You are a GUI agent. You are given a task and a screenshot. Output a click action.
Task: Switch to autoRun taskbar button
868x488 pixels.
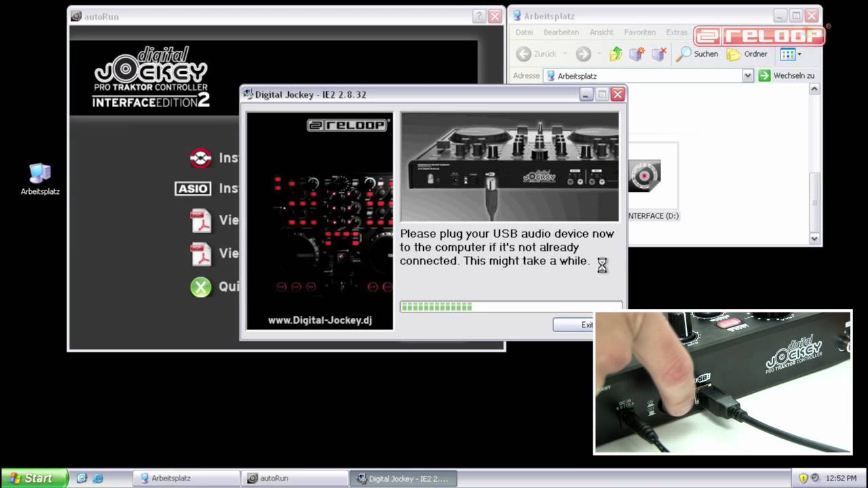tap(294, 478)
